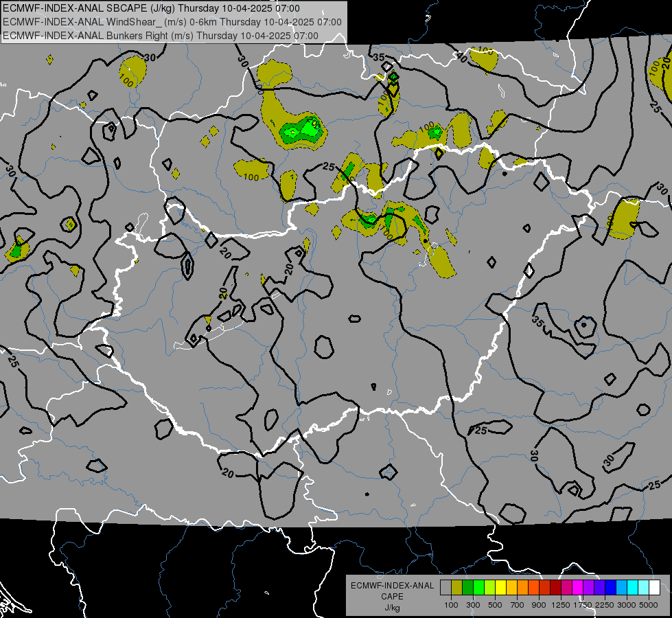Click the pale cyan swatch left of 5000
This screenshot has height=618, width=672.
click(644, 587)
